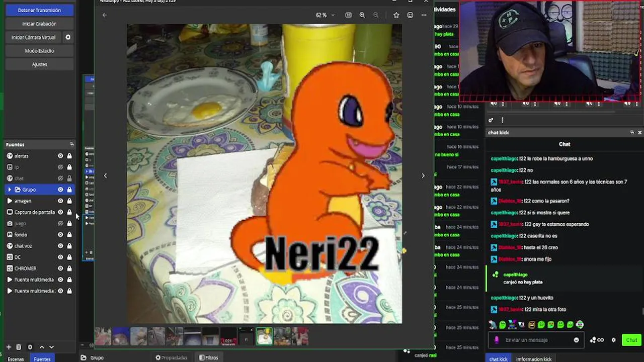
Task: Show the hidden chat source
Action: (x=60, y=178)
